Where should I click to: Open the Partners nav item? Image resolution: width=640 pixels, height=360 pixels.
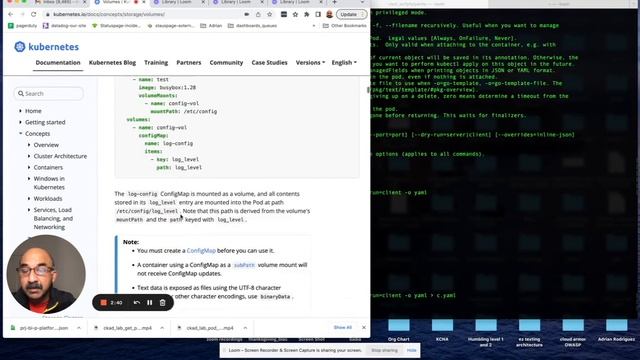coord(189,62)
